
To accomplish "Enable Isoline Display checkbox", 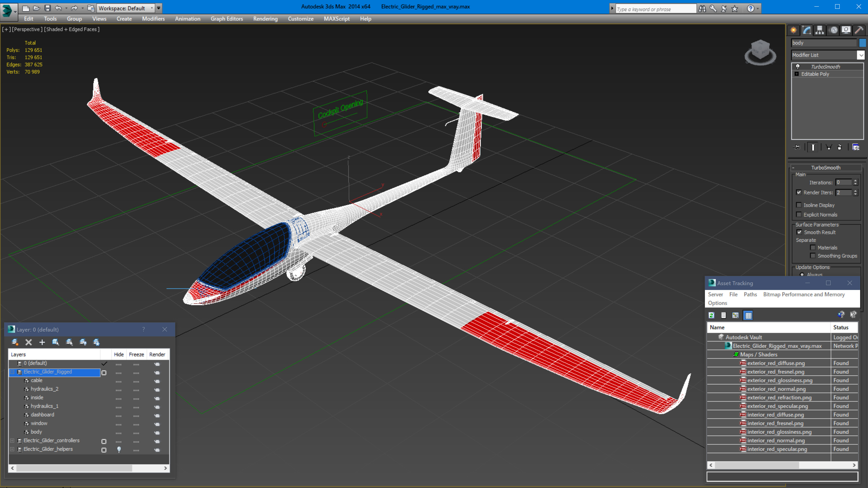I will [x=799, y=205].
